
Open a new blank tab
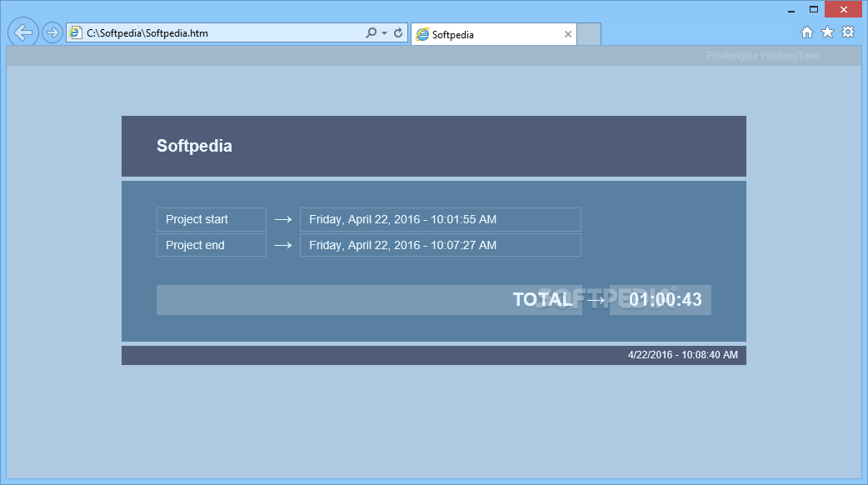[589, 34]
